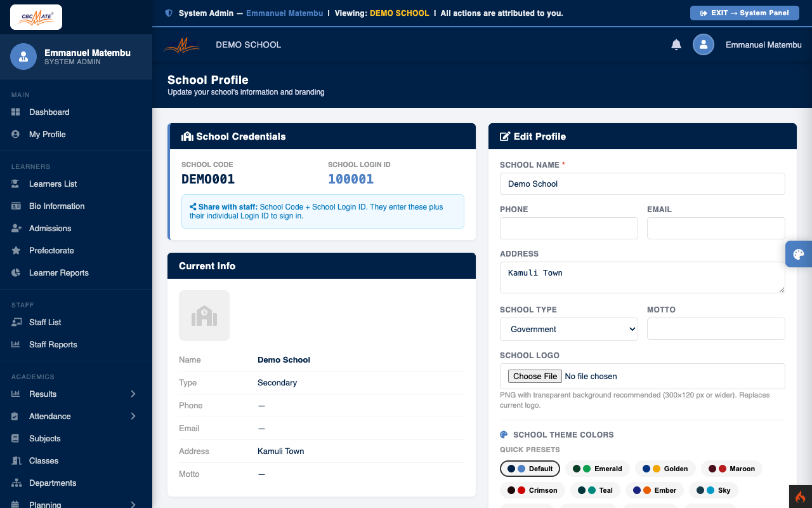Click the Learners List icon

(16, 184)
